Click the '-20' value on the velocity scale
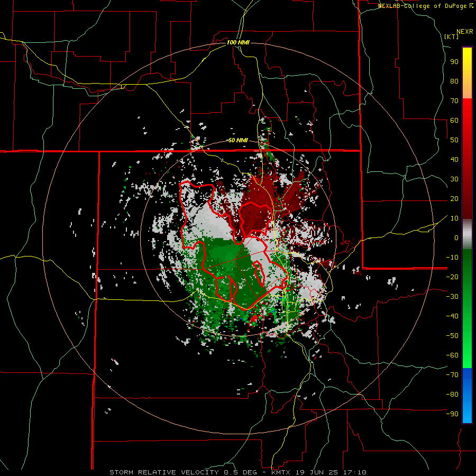 (x=452, y=277)
